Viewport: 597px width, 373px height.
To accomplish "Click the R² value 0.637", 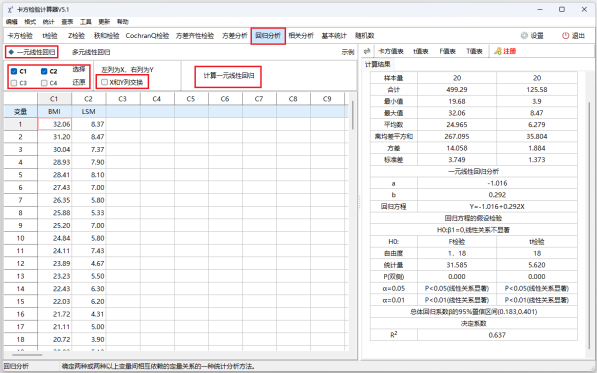I will 497,335.
